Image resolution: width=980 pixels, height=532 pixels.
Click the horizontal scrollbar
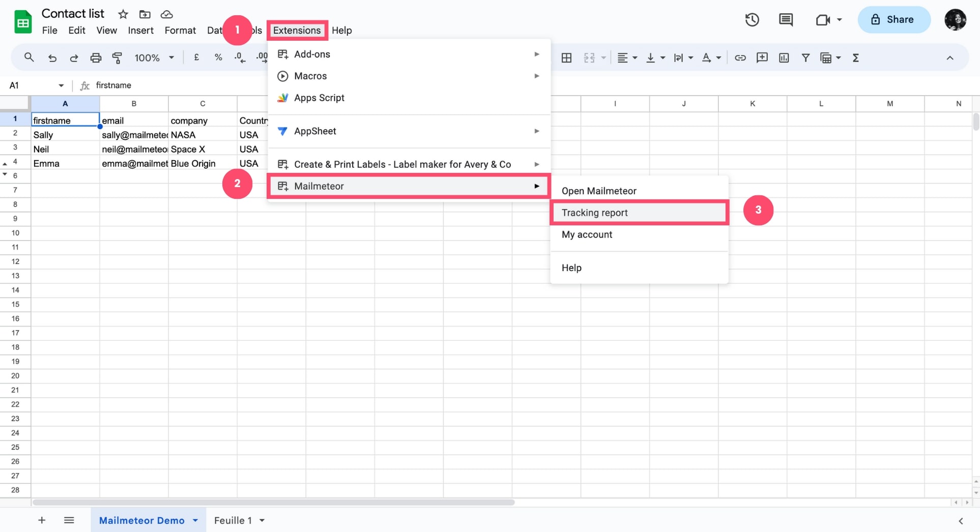click(x=274, y=503)
